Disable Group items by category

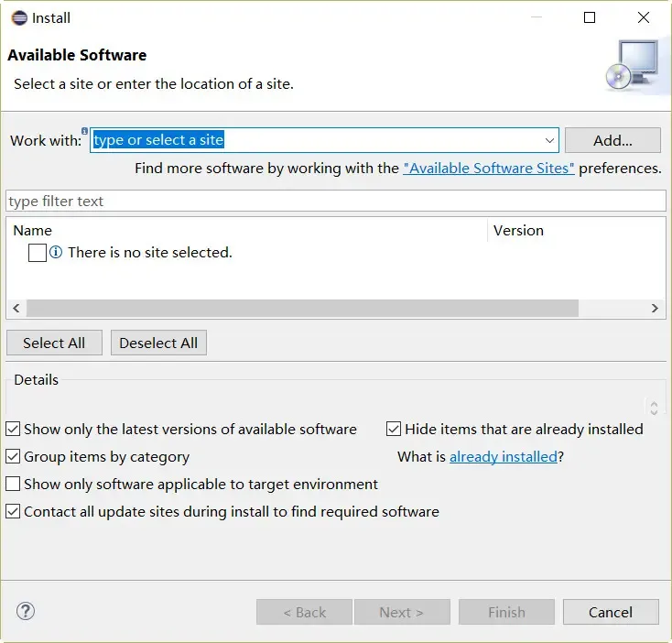tap(13, 456)
